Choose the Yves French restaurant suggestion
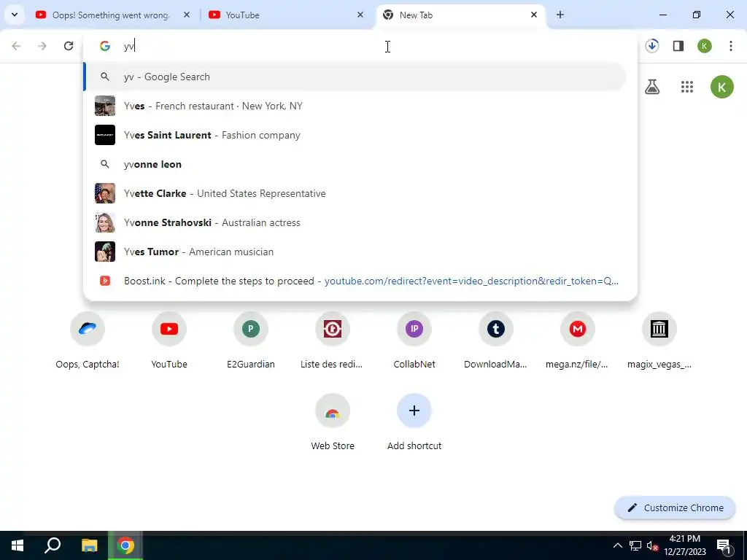This screenshot has width=747, height=560. 355,106
